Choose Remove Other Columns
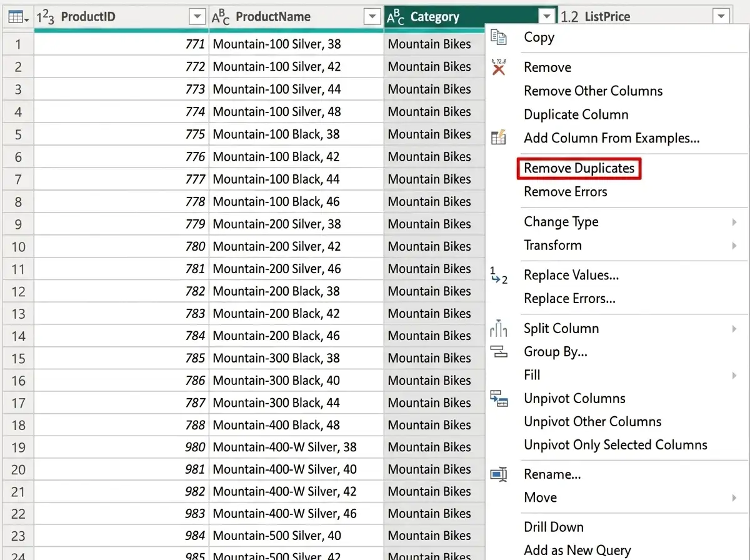This screenshot has height=560, width=750. tap(593, 91)
